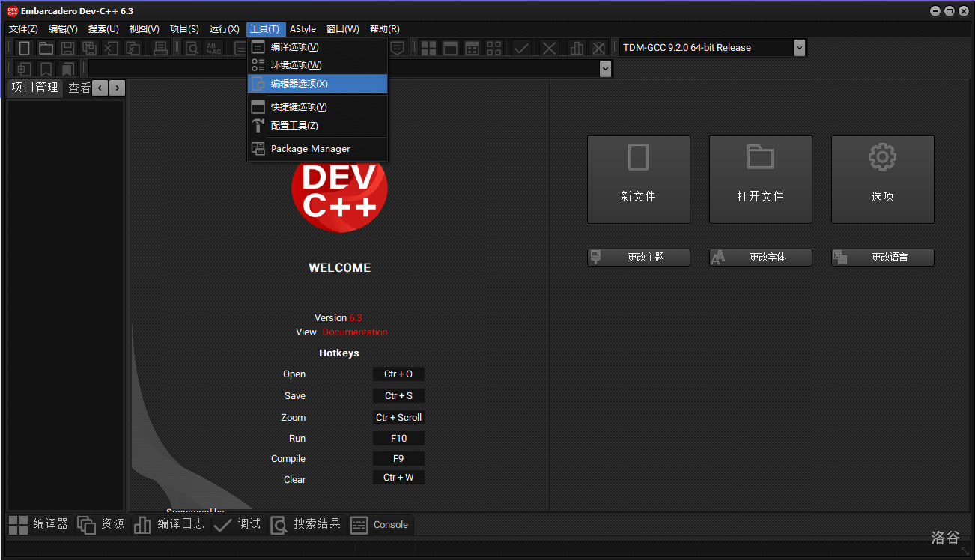Click the Open folder toolbar icon
975x560 pixels.
click(46, 48)
